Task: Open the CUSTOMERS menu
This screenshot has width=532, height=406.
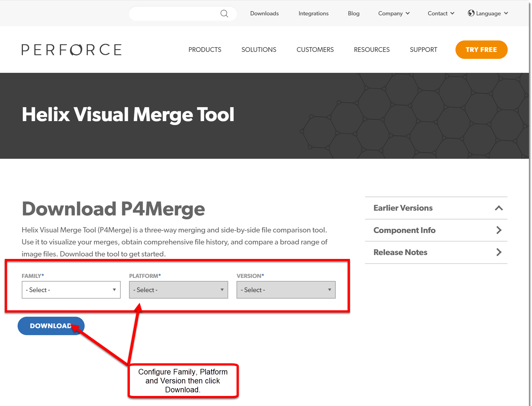Action: [315, 50]
